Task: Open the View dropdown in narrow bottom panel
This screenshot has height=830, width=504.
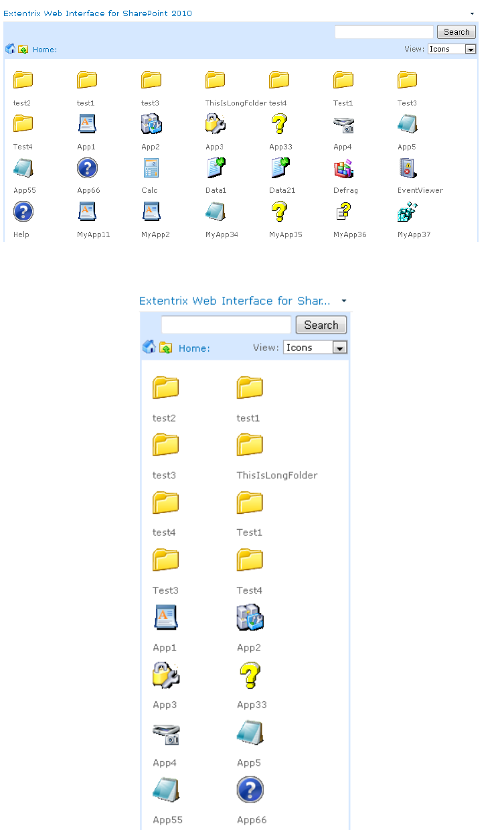Action: [x=315, y=347]
